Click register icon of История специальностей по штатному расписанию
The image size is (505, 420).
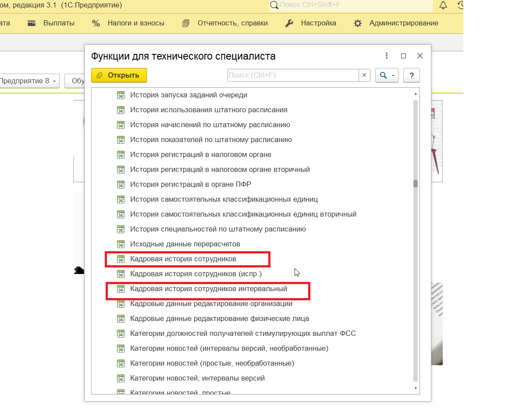click(x=121, y=229)
